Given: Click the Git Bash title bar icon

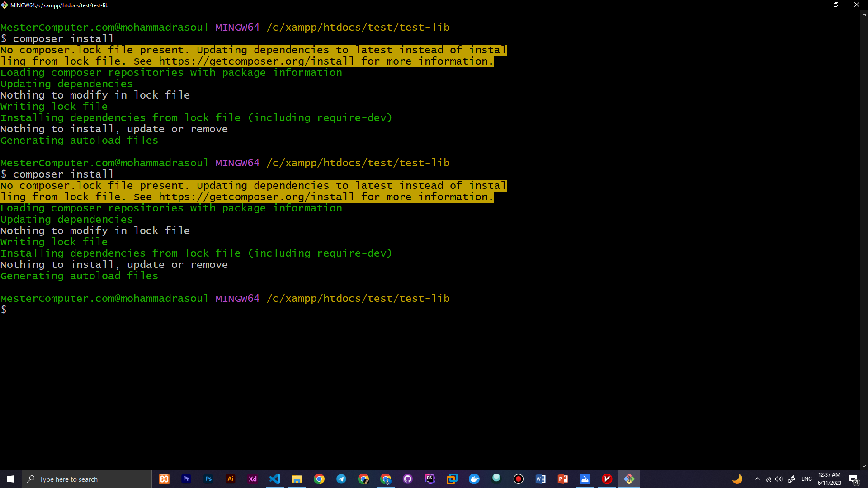Looking at the screenshot, I should tap(5, 5).
